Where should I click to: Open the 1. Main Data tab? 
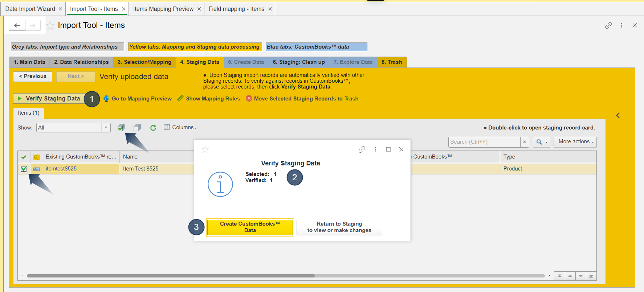point(29,62)
